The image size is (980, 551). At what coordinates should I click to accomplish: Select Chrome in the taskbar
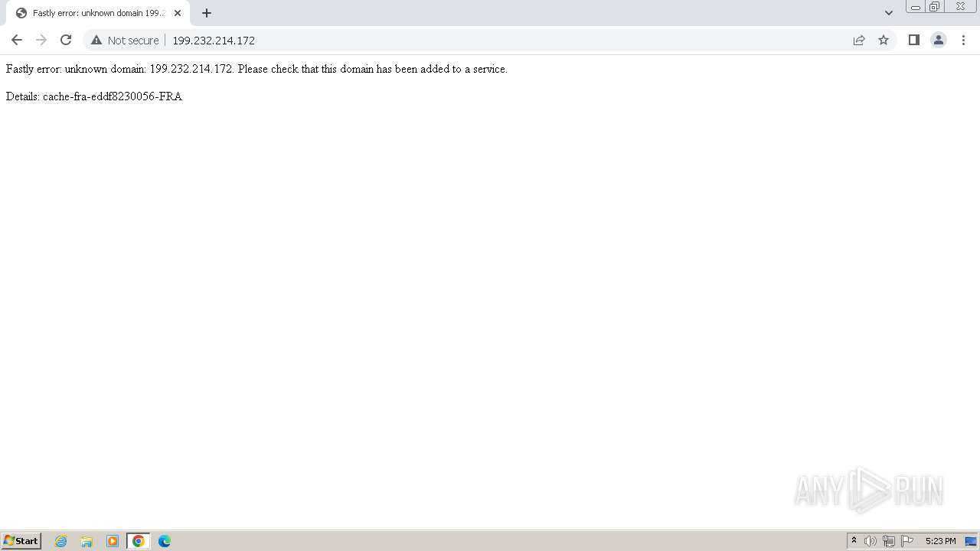(139, 541)
